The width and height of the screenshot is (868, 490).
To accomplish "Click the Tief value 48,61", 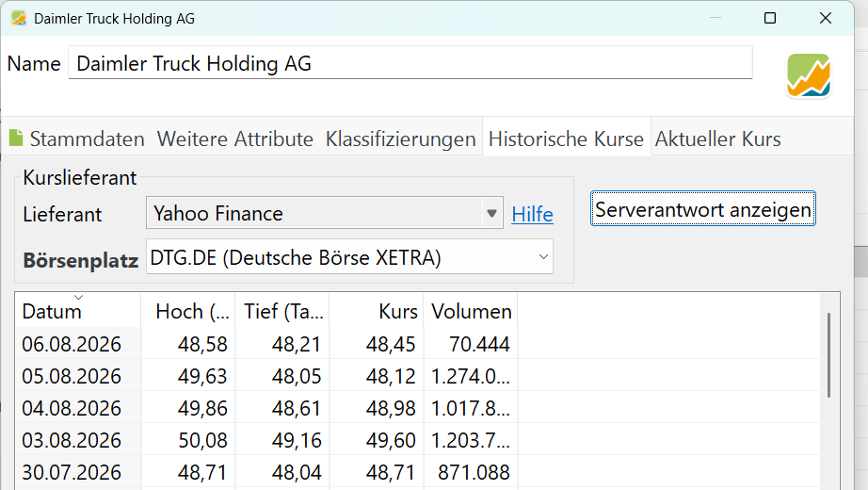I will click(x=297, y=409).
